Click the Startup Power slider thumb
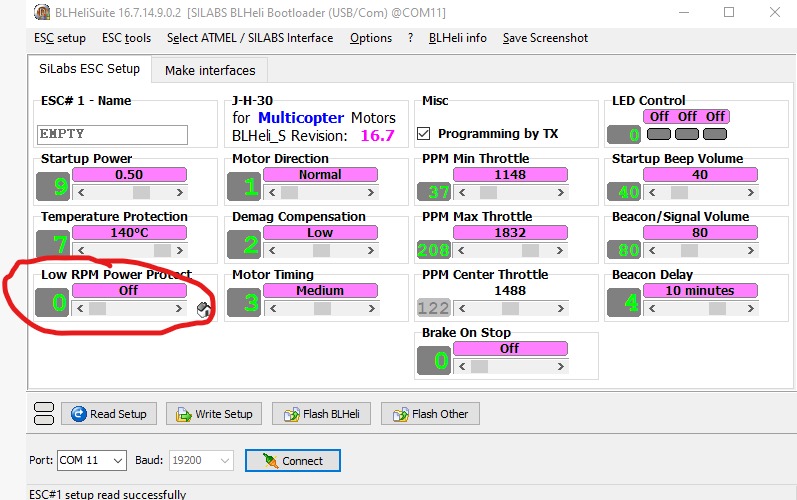Viewport: 797px width, 500px height. point(141,193)
